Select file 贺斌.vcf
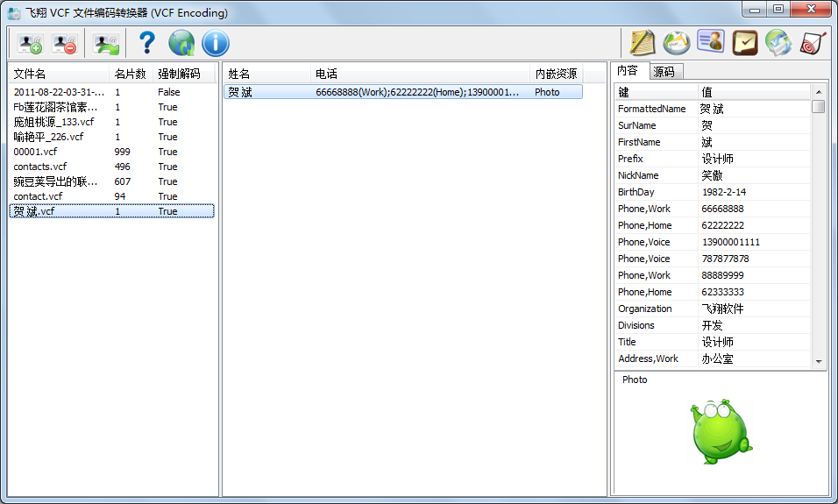 [x=111, y=211]
